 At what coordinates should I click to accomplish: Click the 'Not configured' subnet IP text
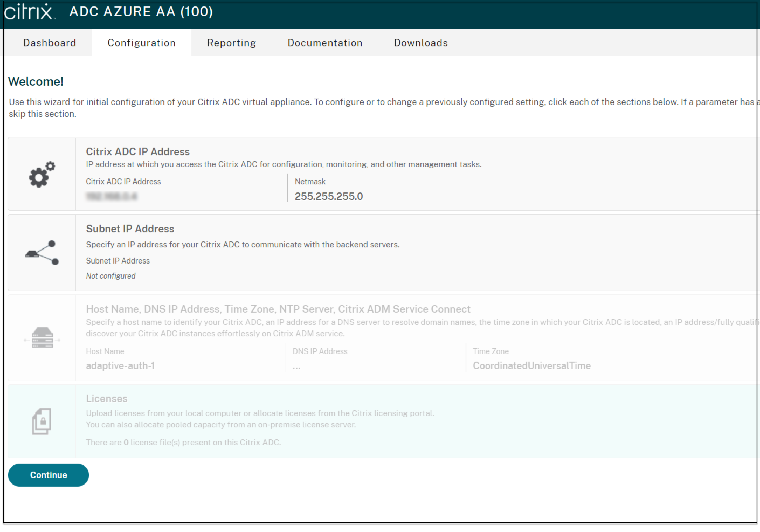pyautogui.click(x=110, y=276)
